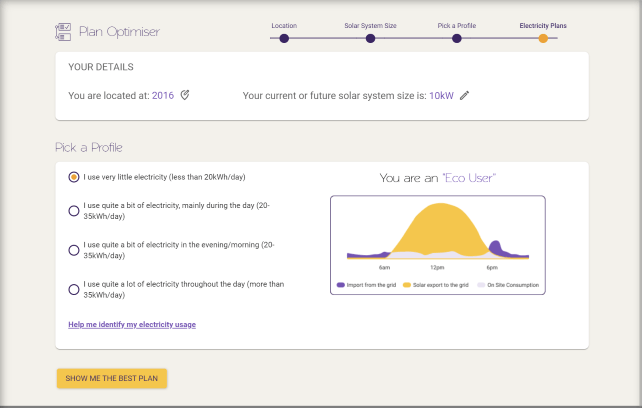Click the location edit icon beside 2016
The image size is (642, 408).
[185, 95]
